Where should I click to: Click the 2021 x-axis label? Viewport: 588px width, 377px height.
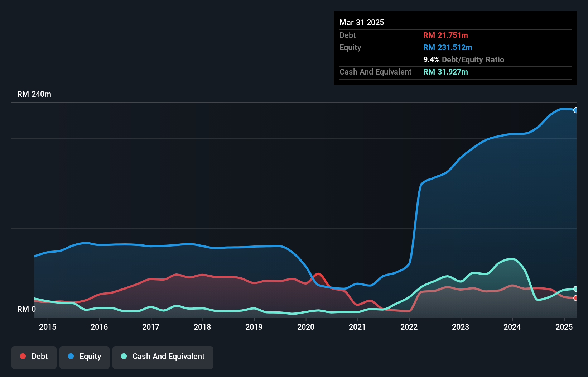pos(357,327)
